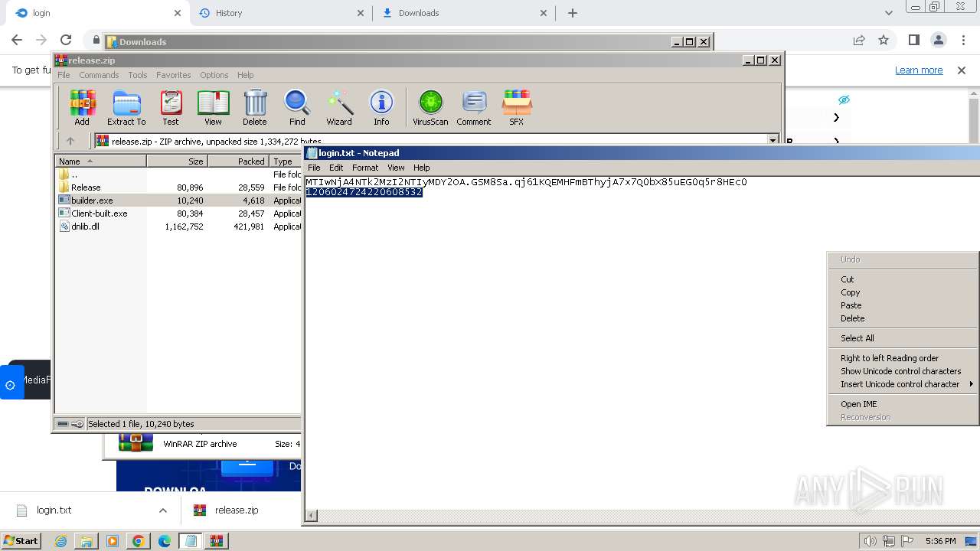Open Chrome three-dot menu

tap(962, 40)
